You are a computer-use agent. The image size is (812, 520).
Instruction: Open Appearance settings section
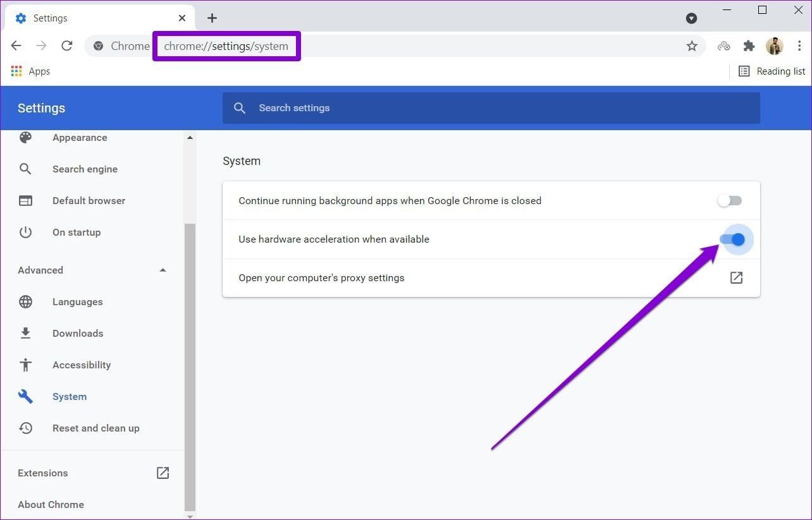pos(80,138)
